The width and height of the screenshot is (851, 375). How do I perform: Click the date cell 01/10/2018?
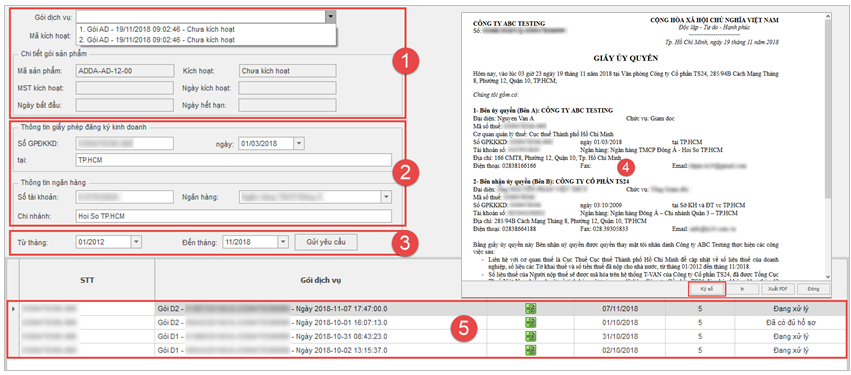620,322
